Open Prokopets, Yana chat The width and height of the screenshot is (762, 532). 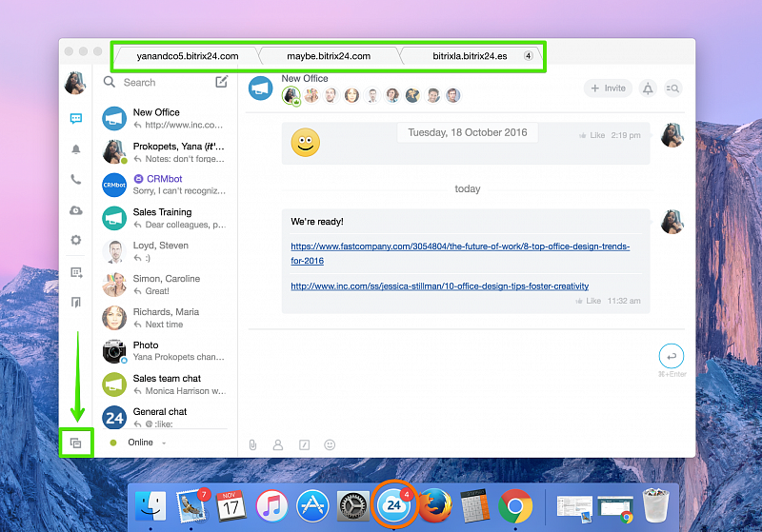(165, 152)
